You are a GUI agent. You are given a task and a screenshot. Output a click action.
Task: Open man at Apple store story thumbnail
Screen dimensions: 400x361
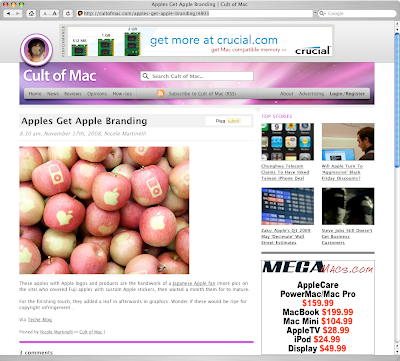[348, 142]
